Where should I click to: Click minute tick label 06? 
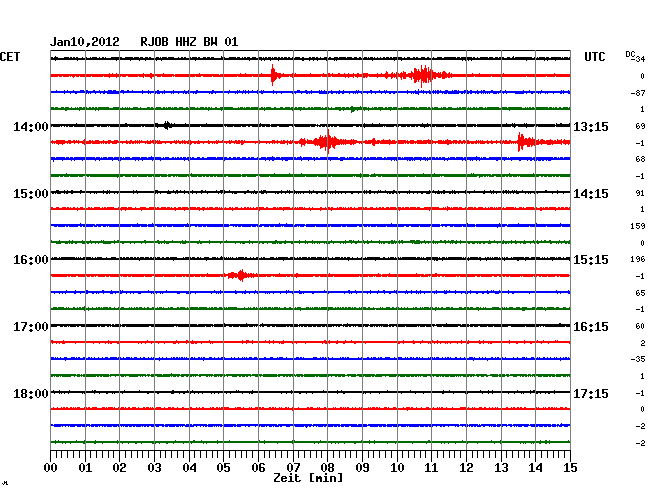coord(258,468)
